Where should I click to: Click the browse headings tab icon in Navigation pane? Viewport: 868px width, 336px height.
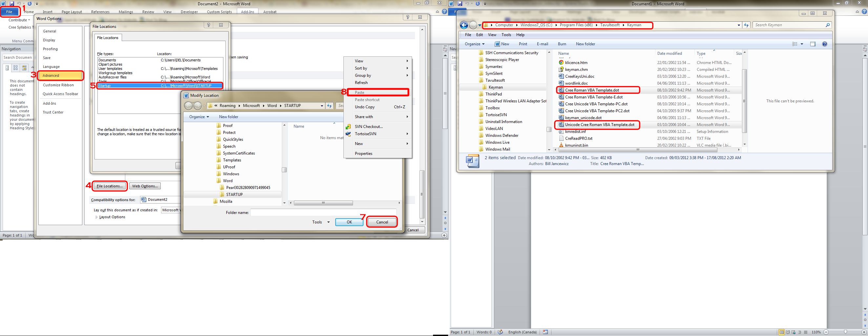point(7,68)
